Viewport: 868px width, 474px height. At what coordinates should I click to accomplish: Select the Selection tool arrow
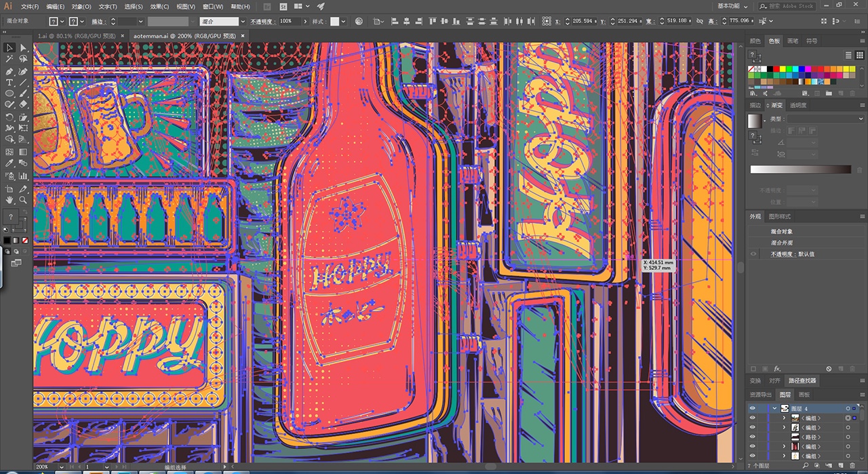point(9,48)
